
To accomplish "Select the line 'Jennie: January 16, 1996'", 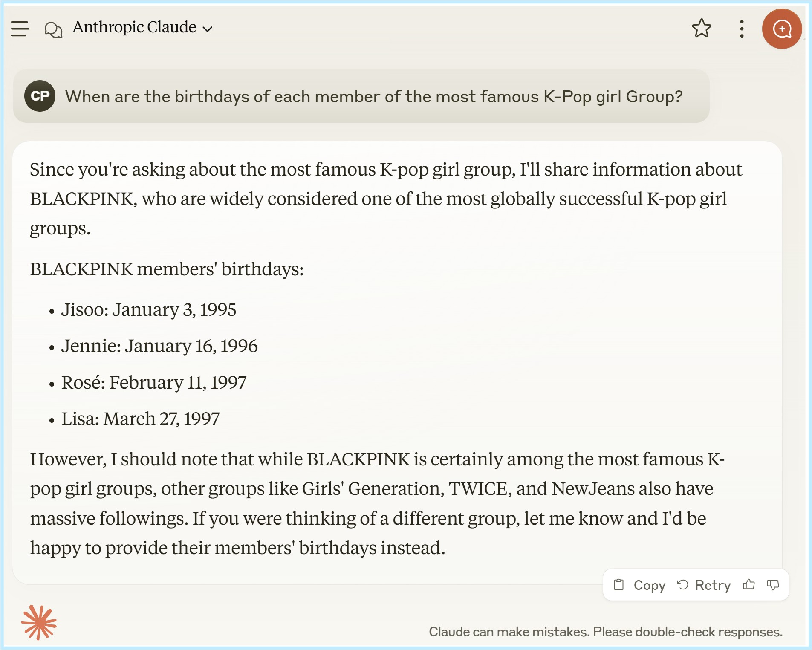I will click(159, 346).
